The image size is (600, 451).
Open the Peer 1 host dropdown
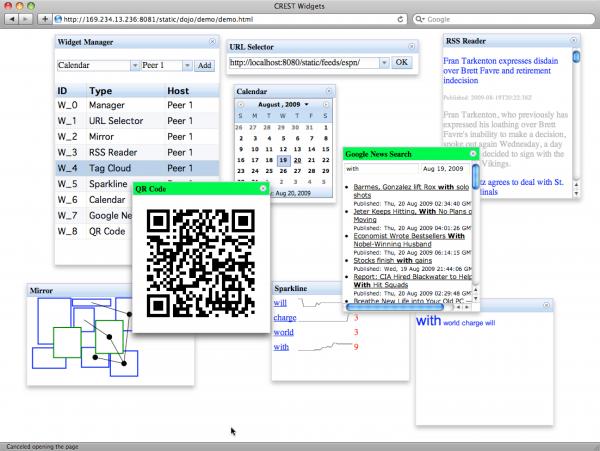[187, 65]
